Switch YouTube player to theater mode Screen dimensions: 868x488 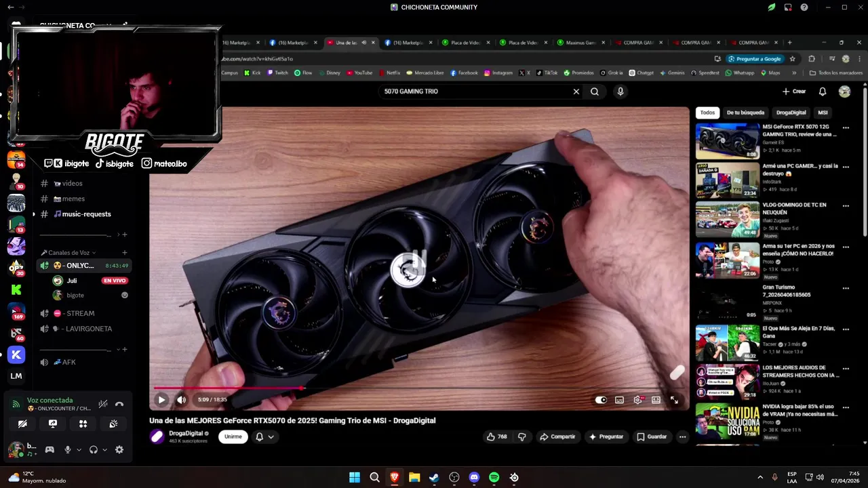click(x=656, y=400)
